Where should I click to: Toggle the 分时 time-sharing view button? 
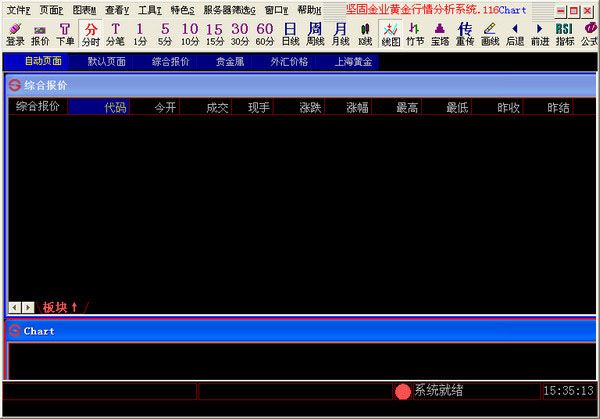(90, 34)
